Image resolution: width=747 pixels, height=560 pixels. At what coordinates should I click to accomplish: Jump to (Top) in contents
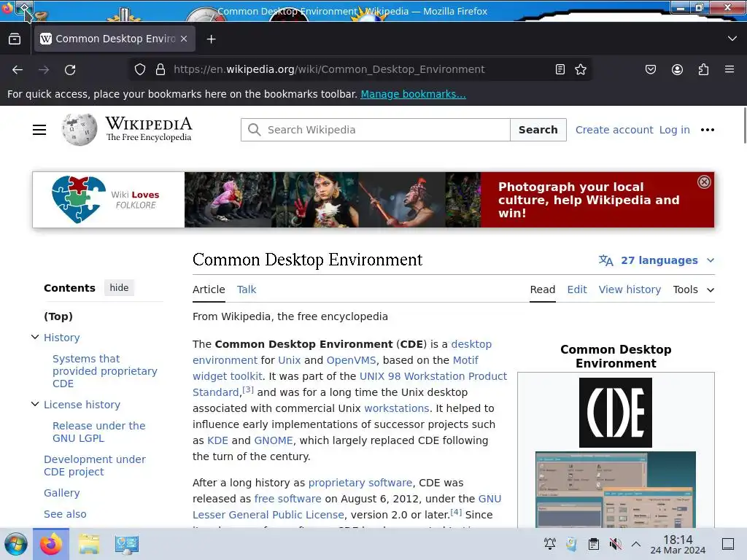(x=58, y=316)
